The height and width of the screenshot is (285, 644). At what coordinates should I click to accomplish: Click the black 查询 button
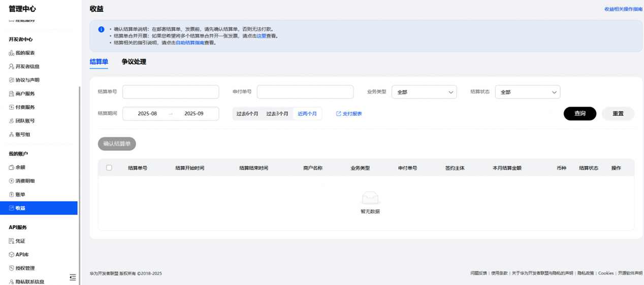tap(579, 114)
